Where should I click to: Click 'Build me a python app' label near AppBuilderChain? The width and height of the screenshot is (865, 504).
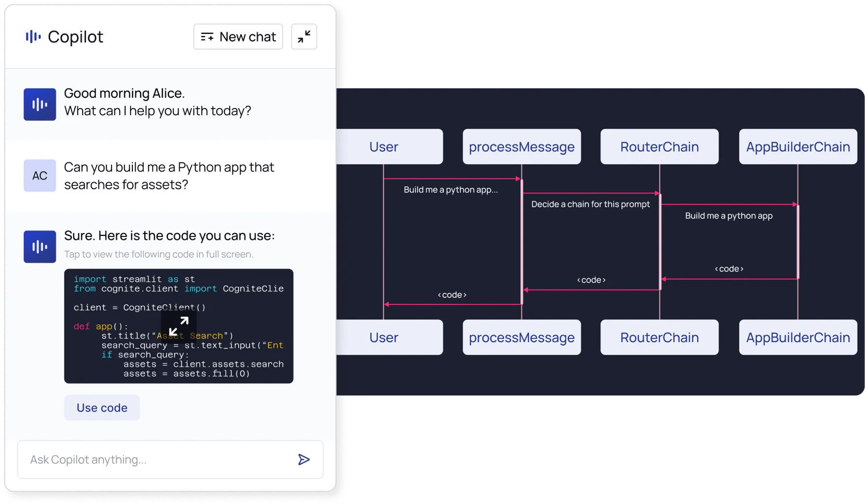pyautogui.click(x=729, y=216)
